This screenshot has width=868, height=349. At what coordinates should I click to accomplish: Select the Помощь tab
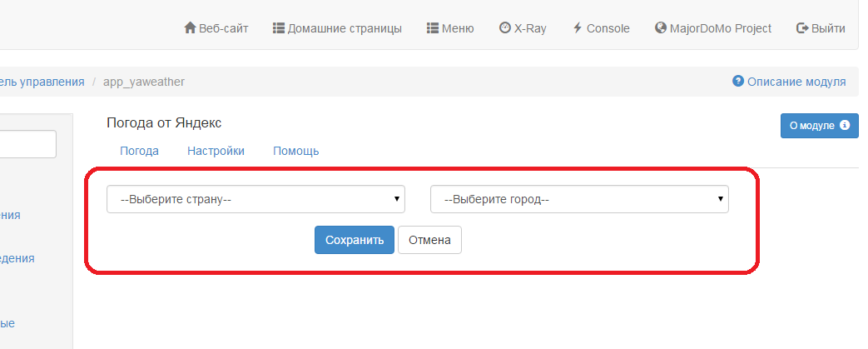tap(295, 151)
